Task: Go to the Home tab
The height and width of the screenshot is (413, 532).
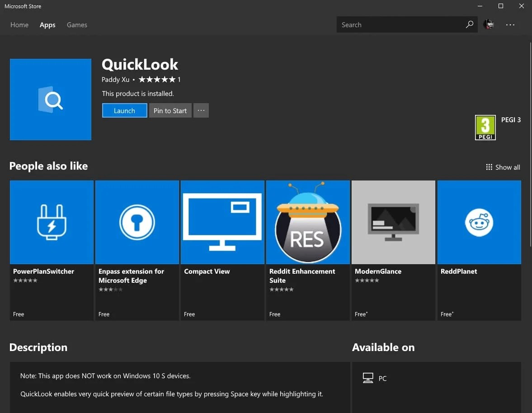Action: (x=19, y=25)
